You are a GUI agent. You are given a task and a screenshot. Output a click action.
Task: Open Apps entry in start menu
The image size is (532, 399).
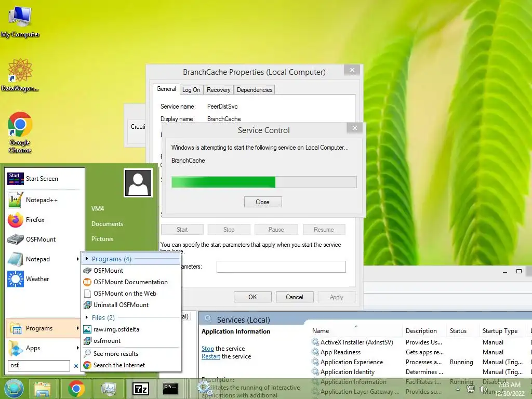43,348
